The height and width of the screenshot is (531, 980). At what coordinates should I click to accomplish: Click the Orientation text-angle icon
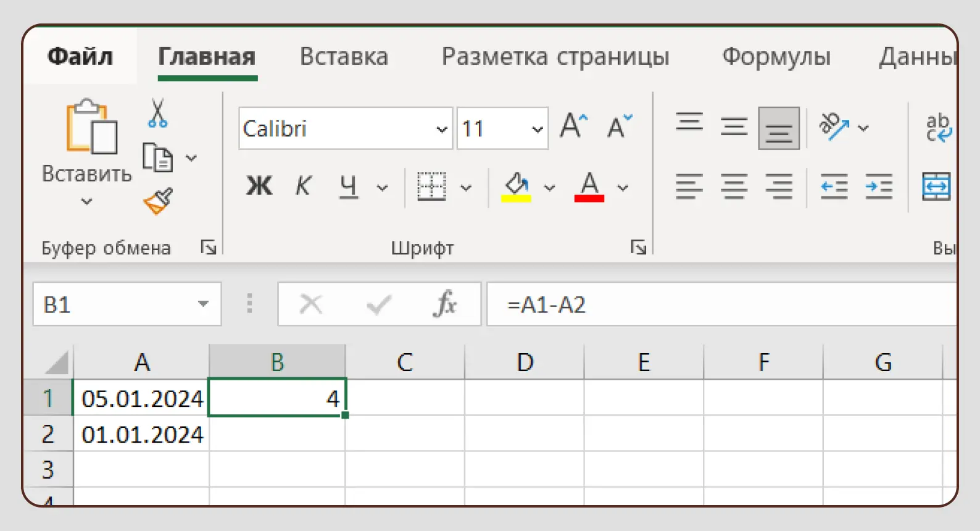point(834,127)
